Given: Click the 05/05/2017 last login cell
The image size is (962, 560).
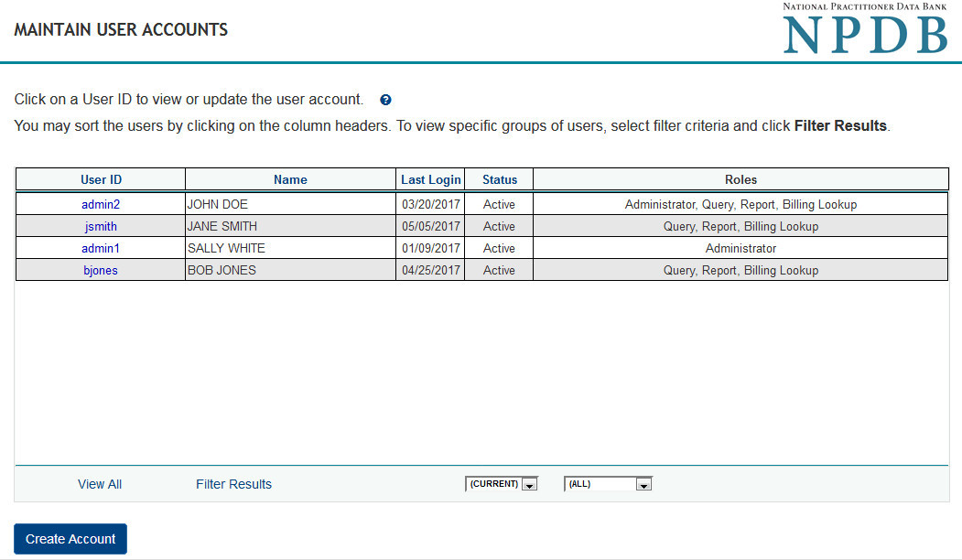Looking at the screenshot, I should coord(430,227).
